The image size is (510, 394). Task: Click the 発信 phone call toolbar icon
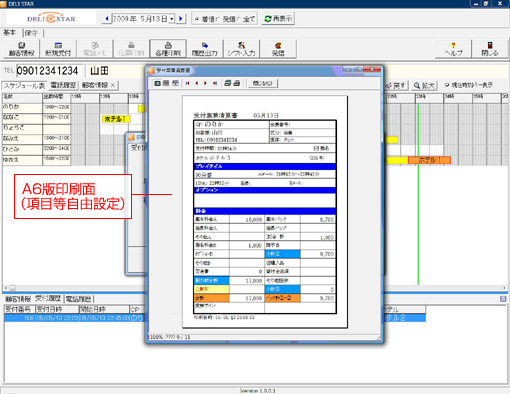tap(278, 49)
